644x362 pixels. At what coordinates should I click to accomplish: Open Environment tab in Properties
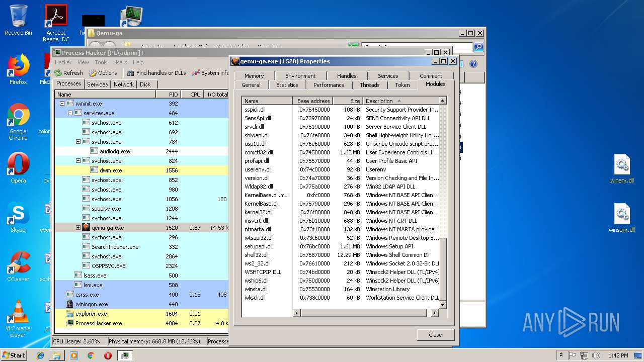click(300, 76)
